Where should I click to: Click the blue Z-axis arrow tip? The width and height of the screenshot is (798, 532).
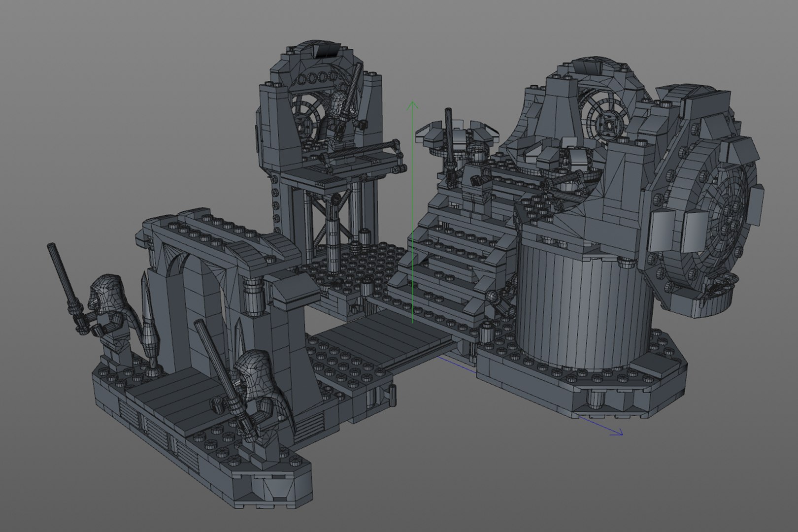coord(618,432)
